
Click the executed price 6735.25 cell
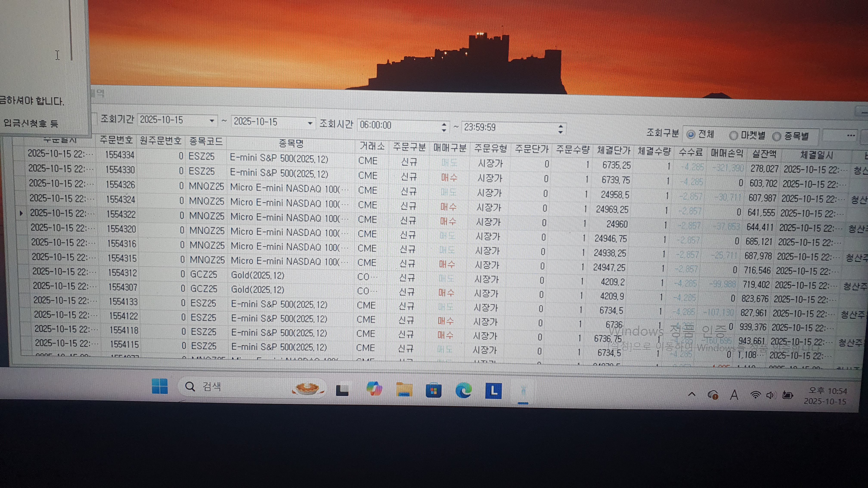coord(617,165)
